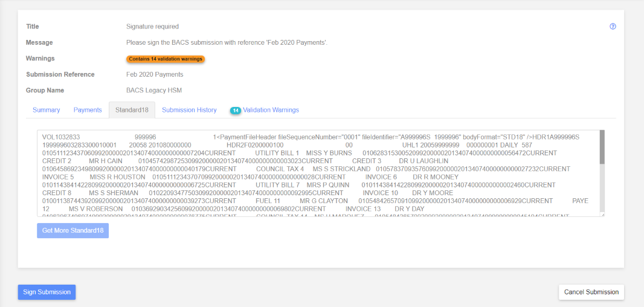Open the Validation Warnings tab
This screenshot has height=307, width=644.
(271, 110)
